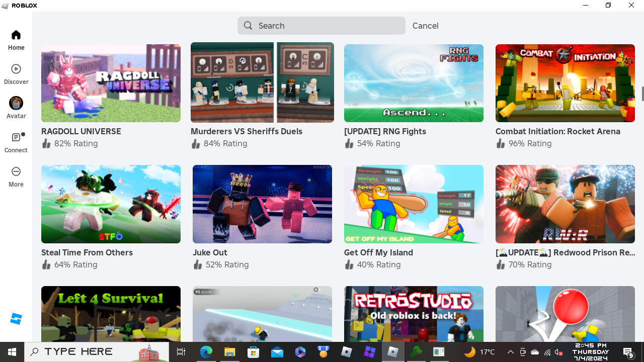Click the 40% Rating text
The image size is (644, 362).
(379, 264)
